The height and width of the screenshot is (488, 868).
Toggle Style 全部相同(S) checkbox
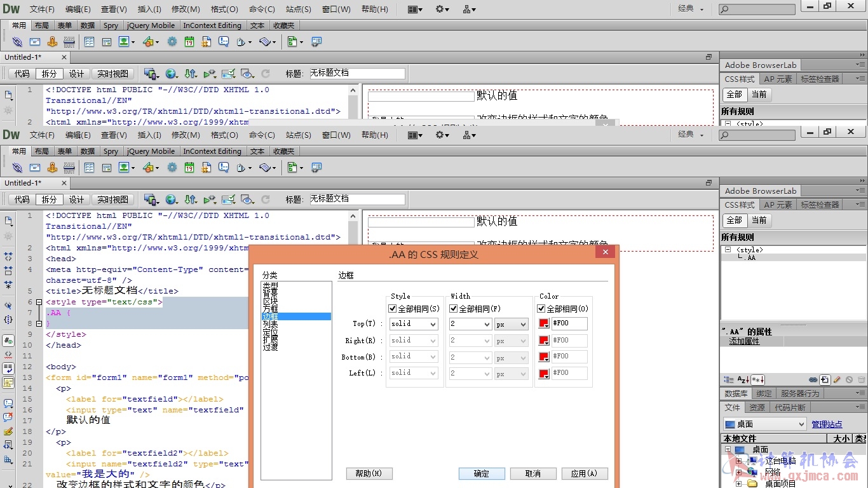click(393, 309)
